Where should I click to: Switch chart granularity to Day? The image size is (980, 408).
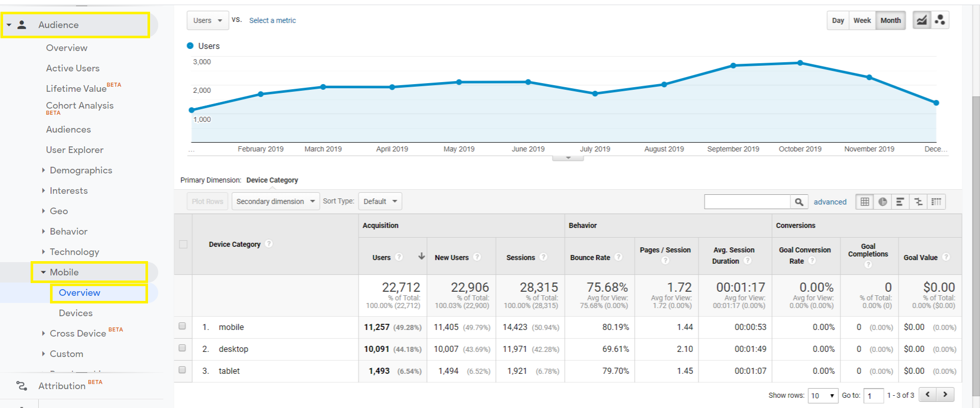pyautogui.click(x=838, y=20)
